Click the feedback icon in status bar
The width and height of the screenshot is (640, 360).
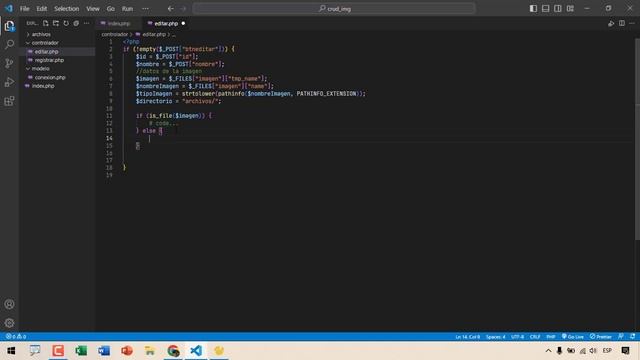[621, 337]
